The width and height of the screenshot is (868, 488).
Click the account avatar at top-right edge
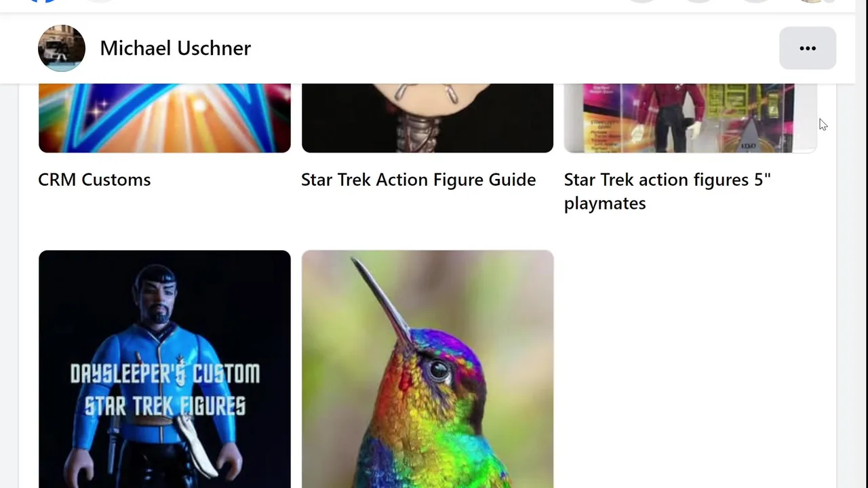click(x=811, y=1)
